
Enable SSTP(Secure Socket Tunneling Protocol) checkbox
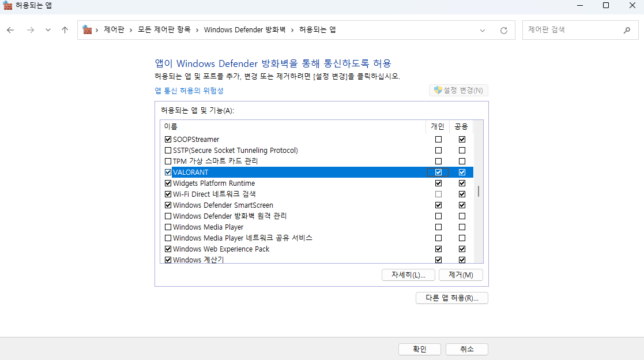point(168,151)
